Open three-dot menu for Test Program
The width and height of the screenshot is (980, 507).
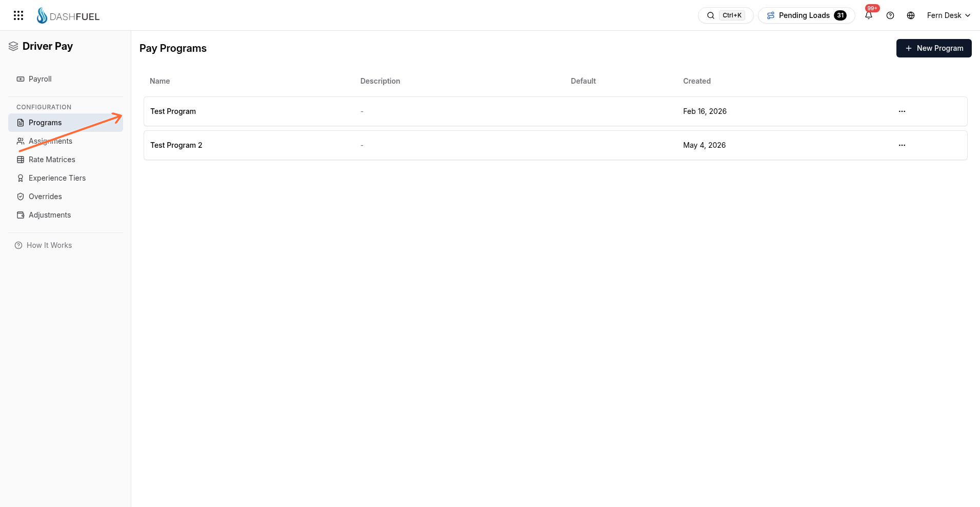coord(902,111)
